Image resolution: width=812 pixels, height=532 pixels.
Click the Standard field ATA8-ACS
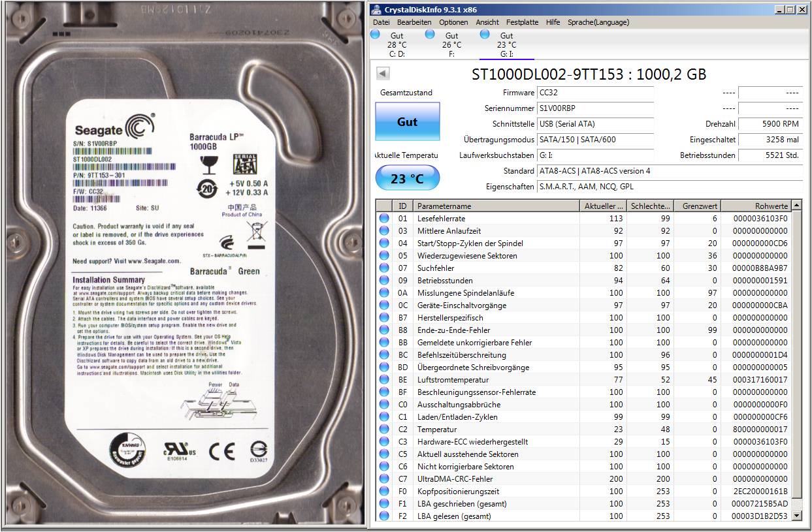coord(670,171)
